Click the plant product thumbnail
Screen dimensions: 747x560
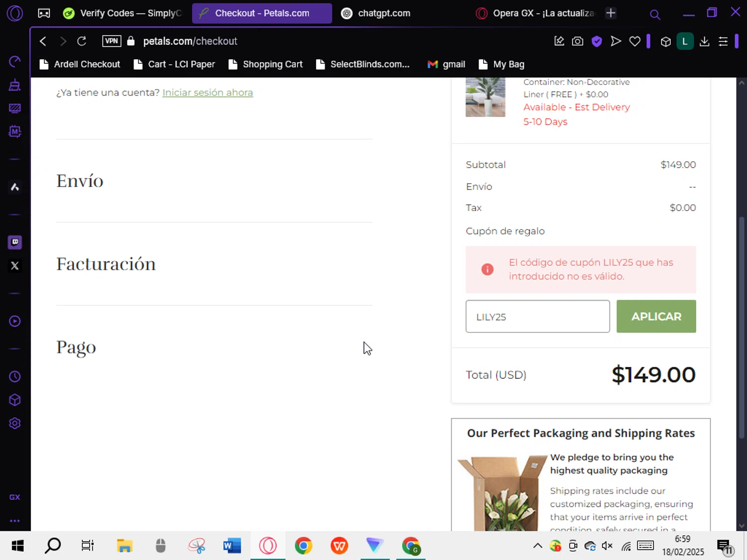tap(485, 97)
